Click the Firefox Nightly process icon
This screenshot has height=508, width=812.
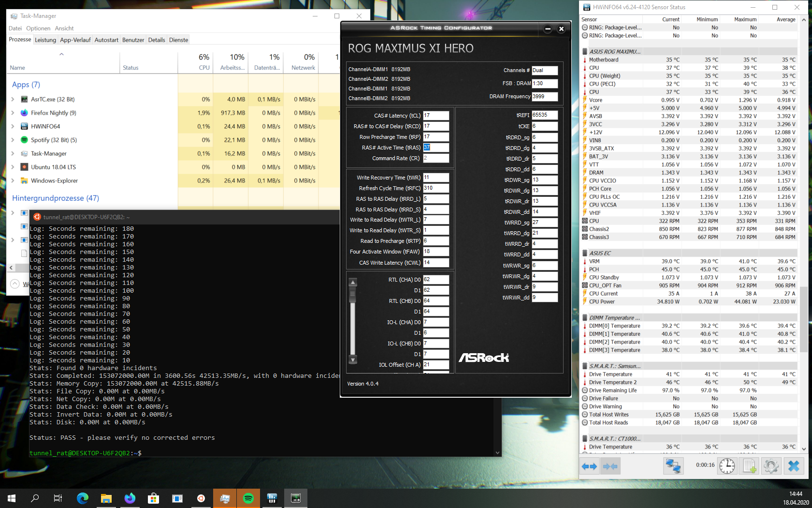[x=24, y=113]
